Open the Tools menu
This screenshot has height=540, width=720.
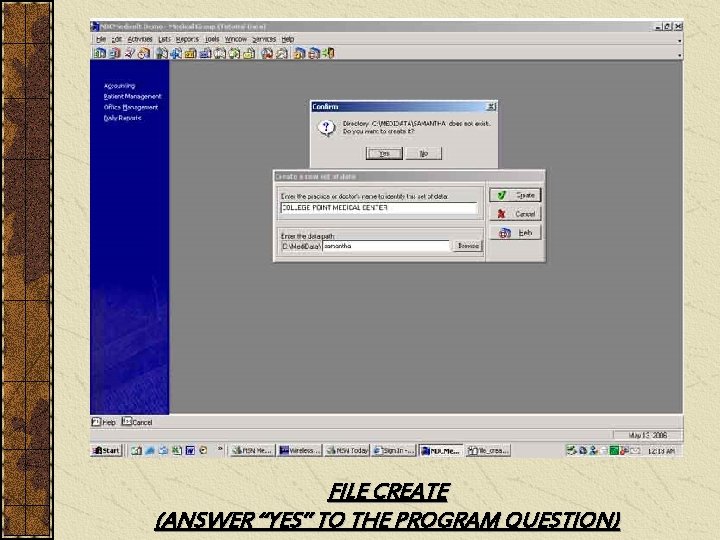pyautogui.click(x=212, y=39)
